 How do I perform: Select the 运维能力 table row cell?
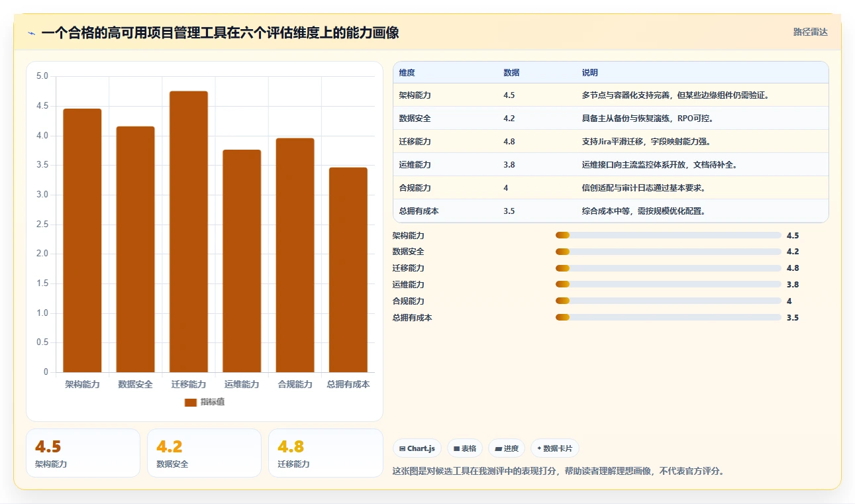tap(415, 165)
